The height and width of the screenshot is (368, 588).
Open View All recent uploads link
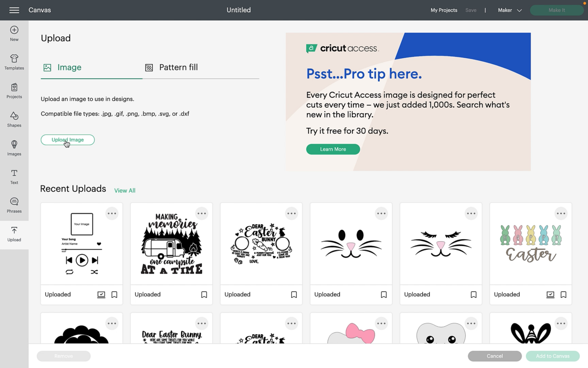click(x=125, y=191)
